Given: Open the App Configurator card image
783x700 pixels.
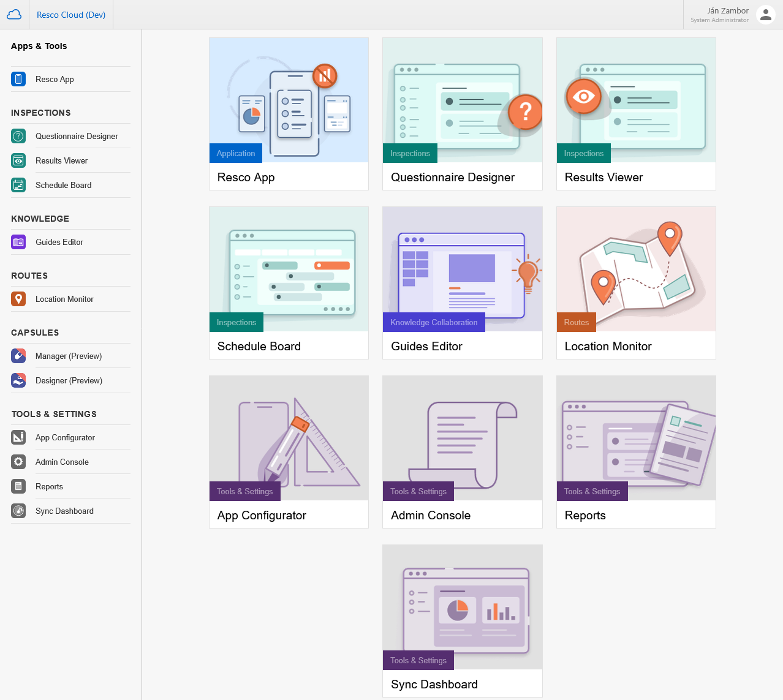Looking at the screenshot, I should click(x=289, y=438).
